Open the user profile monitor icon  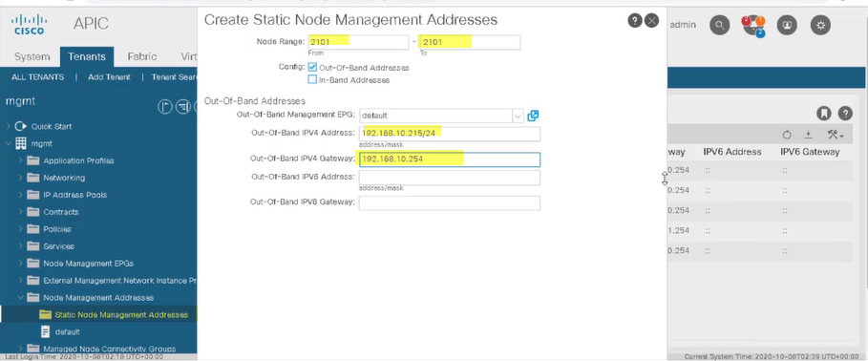(787, 25)
